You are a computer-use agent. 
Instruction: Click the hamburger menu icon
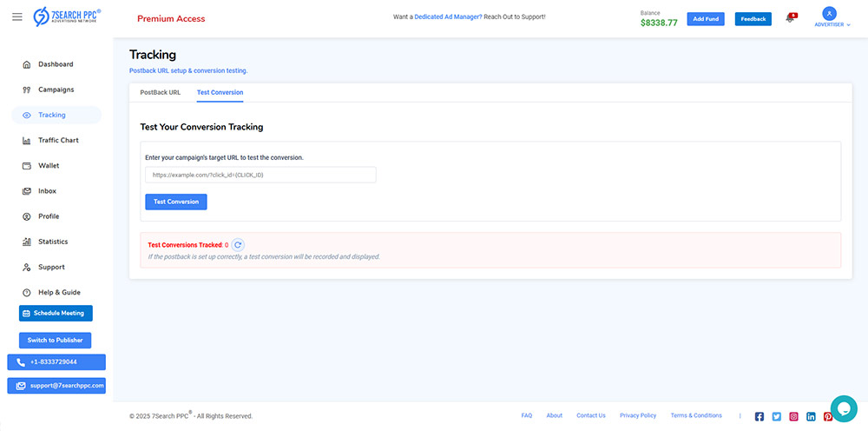point(17,17)
